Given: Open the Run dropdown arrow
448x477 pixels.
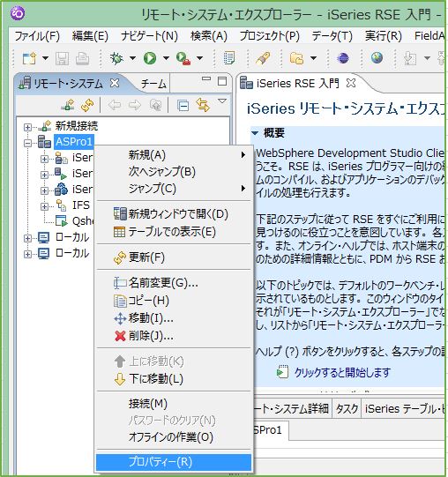Looking at the screenshot, I should point(166,58).
